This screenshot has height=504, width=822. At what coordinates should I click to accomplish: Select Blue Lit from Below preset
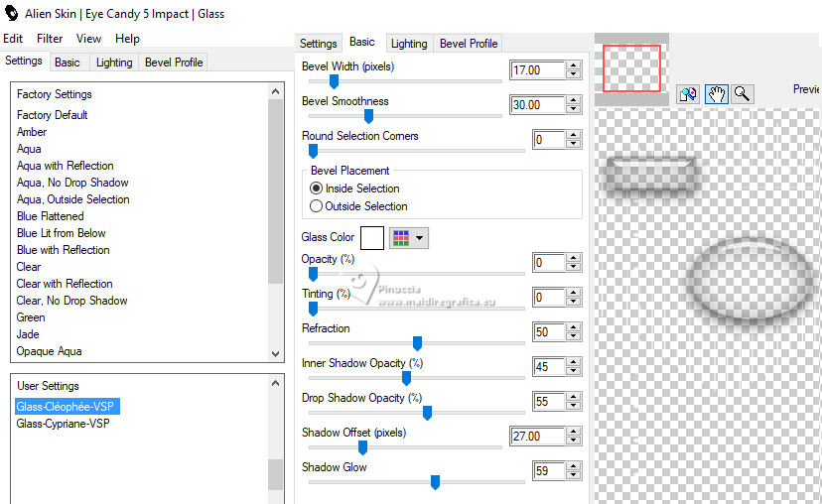coord(62,232)
